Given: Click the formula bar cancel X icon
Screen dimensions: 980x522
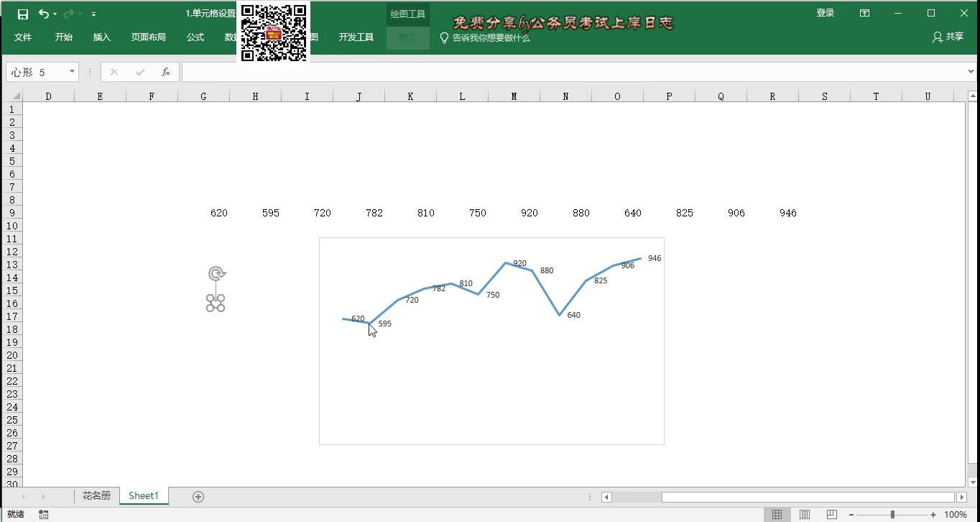Looking at the screenshot, I should pos(114,72).
